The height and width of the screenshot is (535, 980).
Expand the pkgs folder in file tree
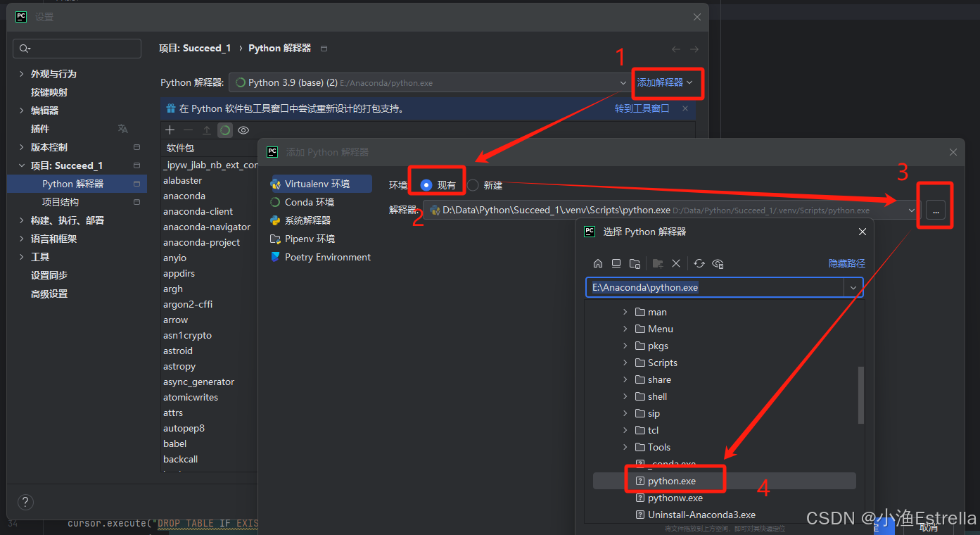click(625, 346)
